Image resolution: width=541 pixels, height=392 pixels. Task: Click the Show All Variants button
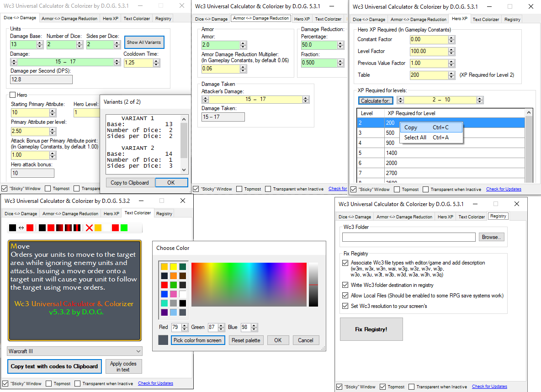144,42
